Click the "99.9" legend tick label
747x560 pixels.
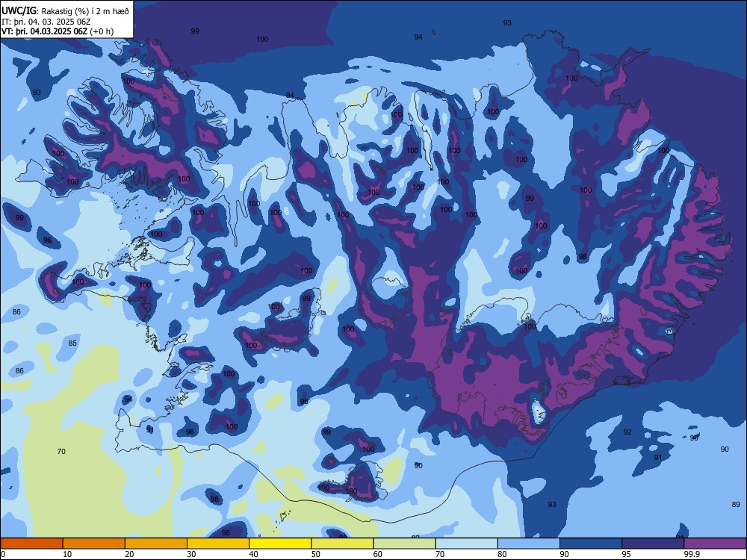692,554
